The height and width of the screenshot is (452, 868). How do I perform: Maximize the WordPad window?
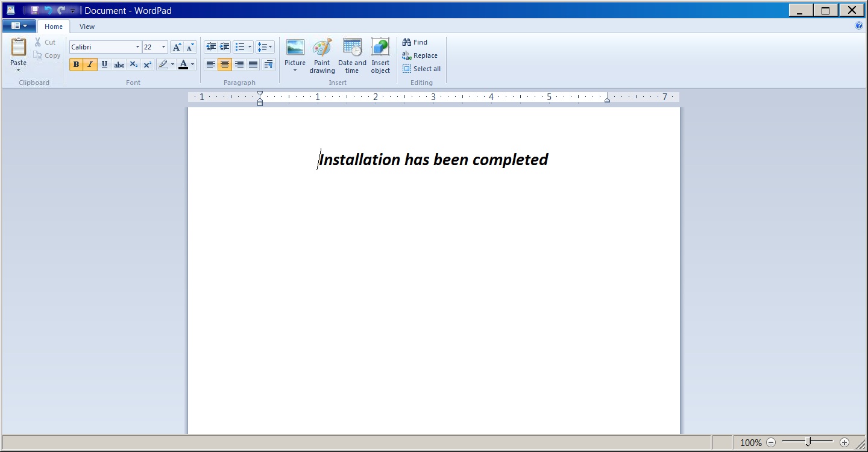point(825,10)
